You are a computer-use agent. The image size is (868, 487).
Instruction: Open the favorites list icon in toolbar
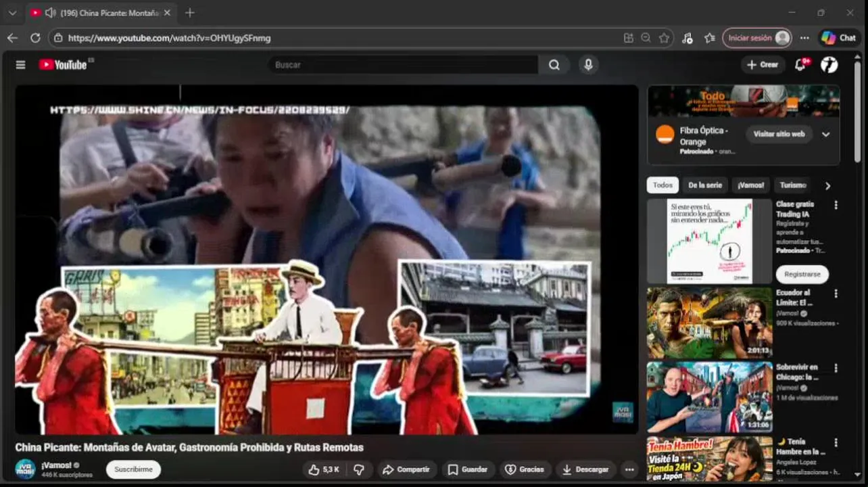(709, 38)
